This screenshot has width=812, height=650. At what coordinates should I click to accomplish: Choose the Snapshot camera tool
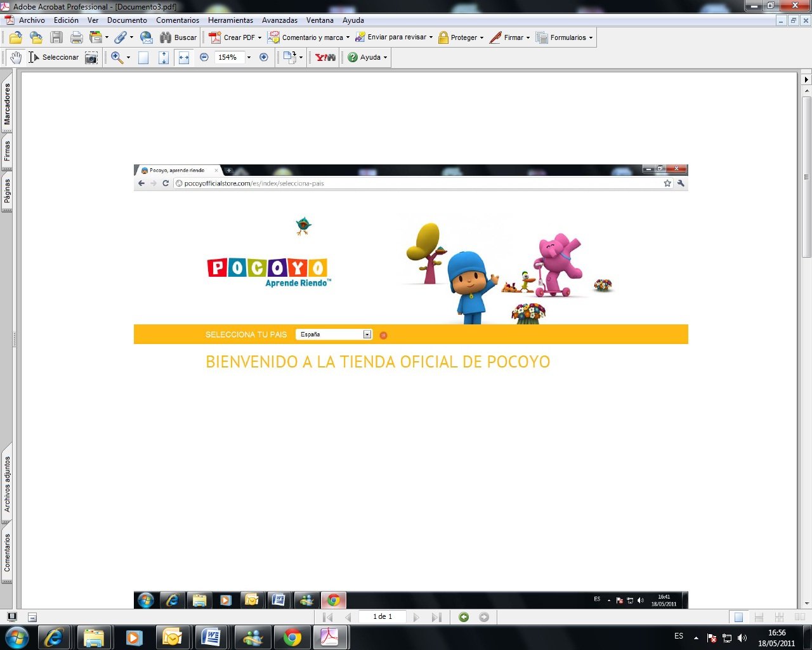pos(91,58)
